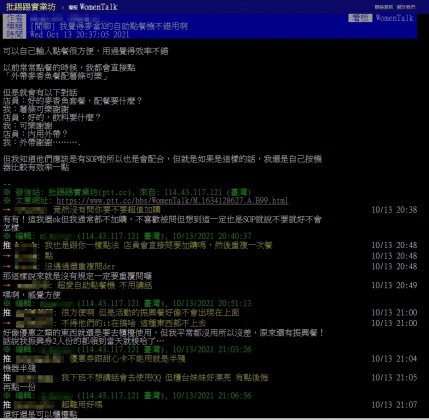Click the comment 沒遇過還重複問der
The height and width of the screenshot is (420, 429).
pyautogui.click(x=80, y=266)
